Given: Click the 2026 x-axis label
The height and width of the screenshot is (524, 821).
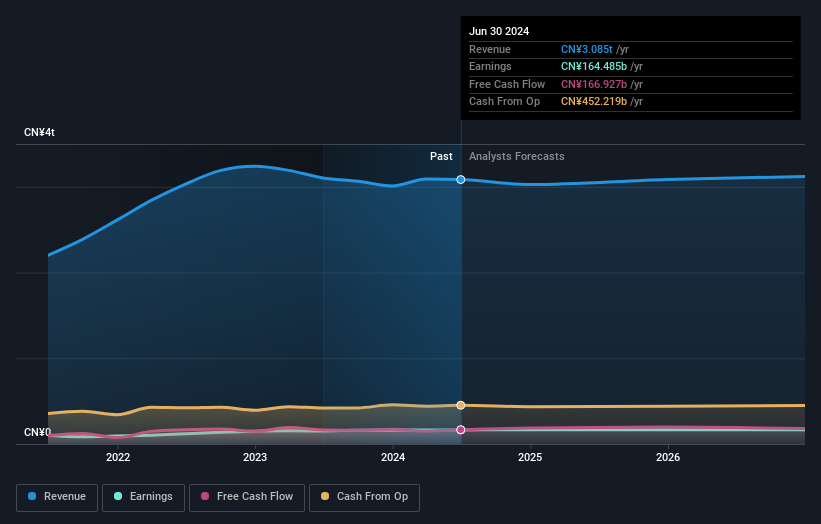Looking at the screenshot, I should click(x=668, y=457).
